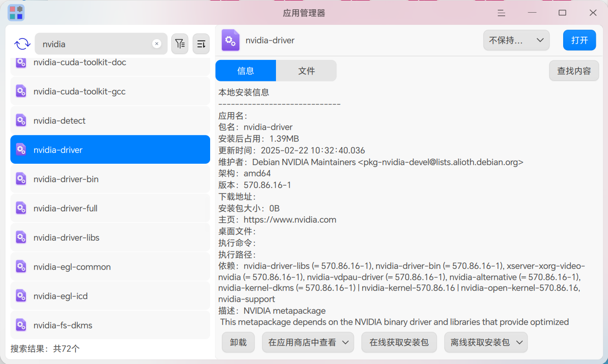This screenshot has width=608, height=364.
Task: Click the nvidia-driver header package icon
Action: coord(231,40)
